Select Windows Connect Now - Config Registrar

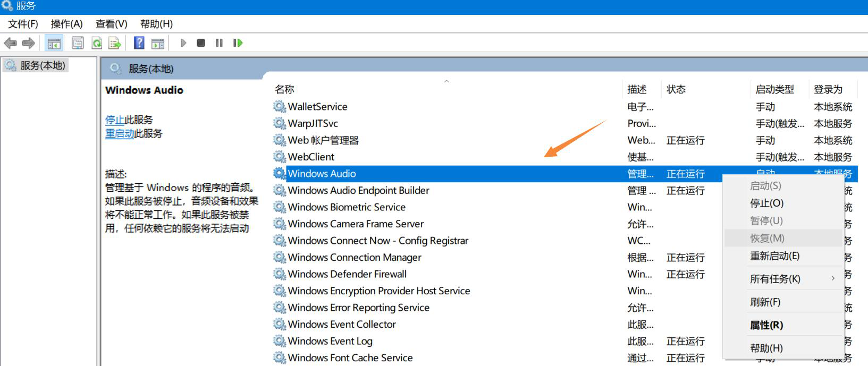(x=378, y=241)
